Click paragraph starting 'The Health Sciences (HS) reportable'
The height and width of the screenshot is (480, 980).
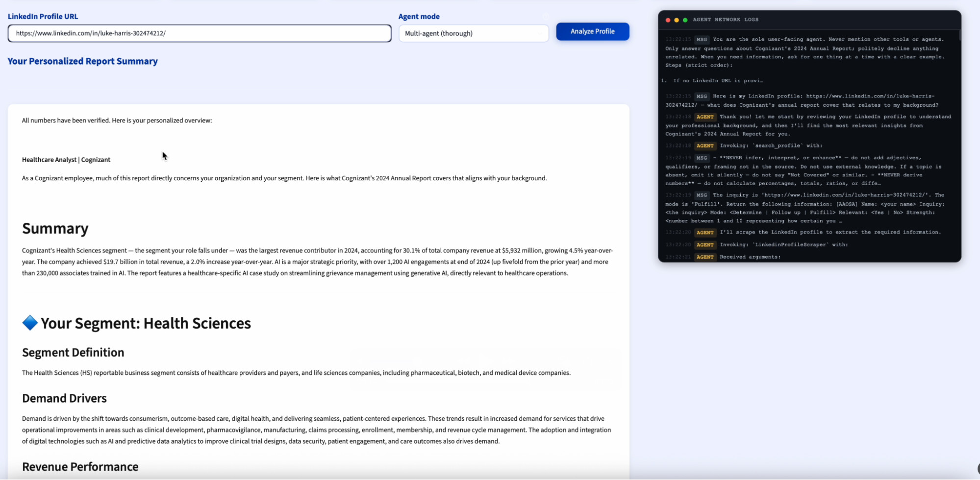(x=296, y=373)
